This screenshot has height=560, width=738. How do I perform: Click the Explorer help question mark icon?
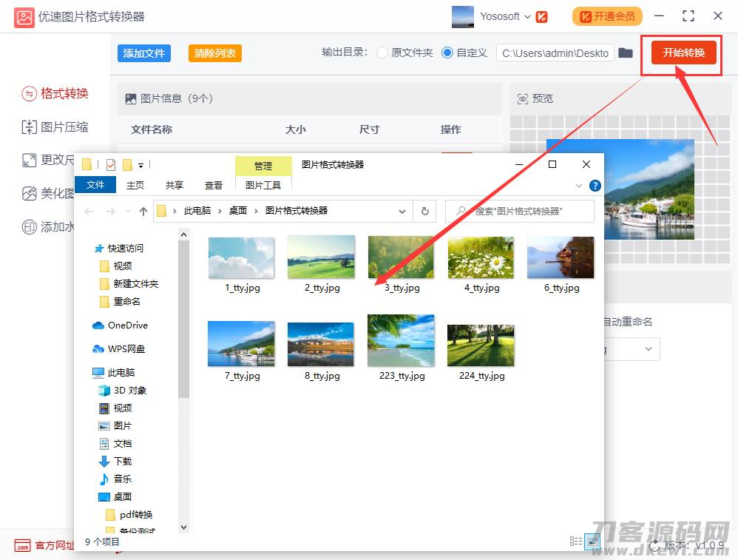click(x=595, y=186)
